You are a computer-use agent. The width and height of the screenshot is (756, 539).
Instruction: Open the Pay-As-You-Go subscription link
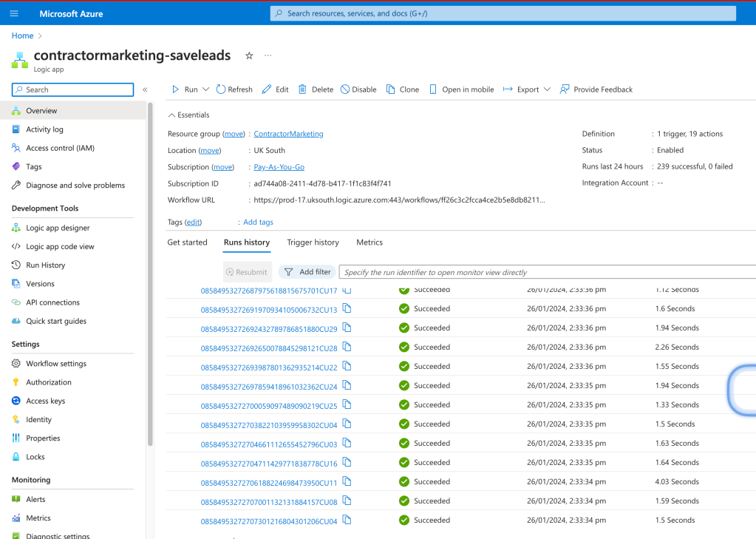point(279,167)
